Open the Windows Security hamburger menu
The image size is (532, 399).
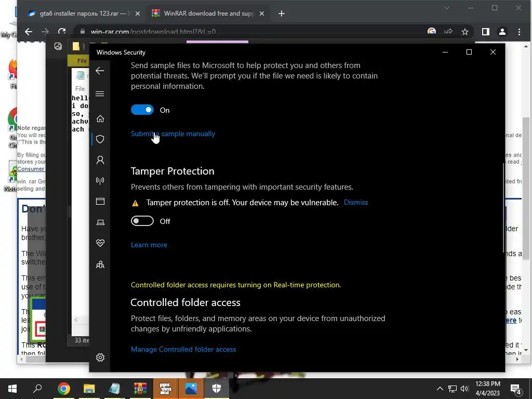pyautogui.click(x=100, y=94)
